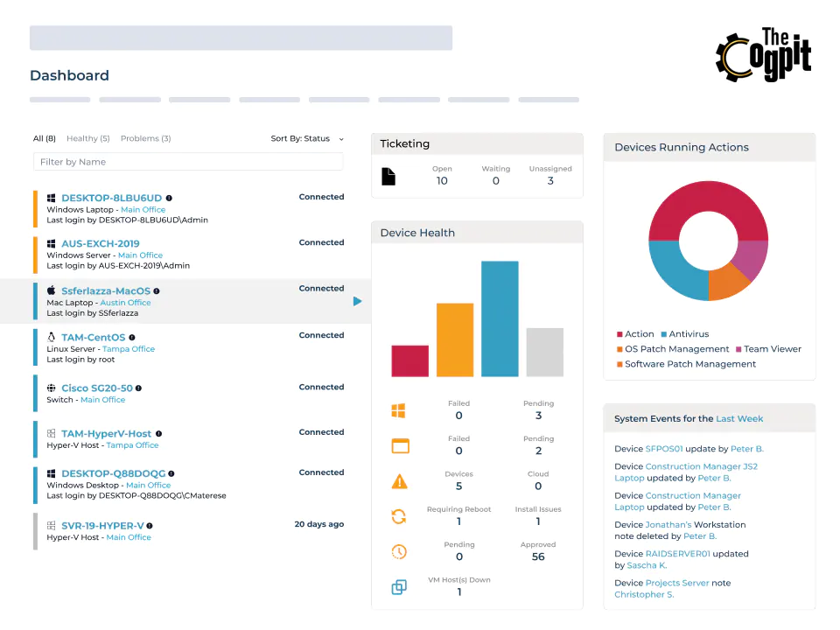Click the Peter B. link in System Events

tap(750, 448)
